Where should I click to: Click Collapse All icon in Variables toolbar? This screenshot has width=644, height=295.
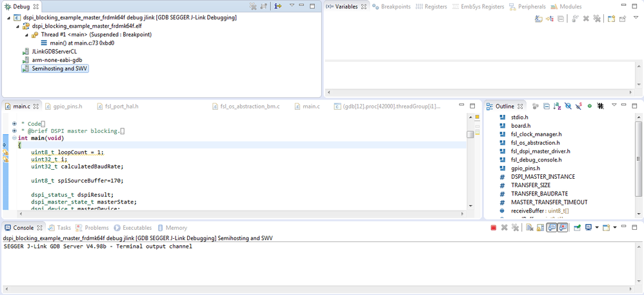(x=561, y=19)
